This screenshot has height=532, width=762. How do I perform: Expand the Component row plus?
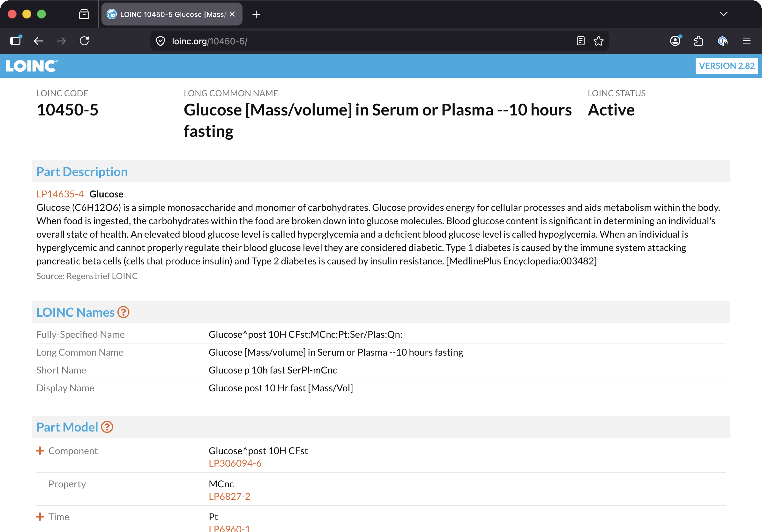(40, 450)
